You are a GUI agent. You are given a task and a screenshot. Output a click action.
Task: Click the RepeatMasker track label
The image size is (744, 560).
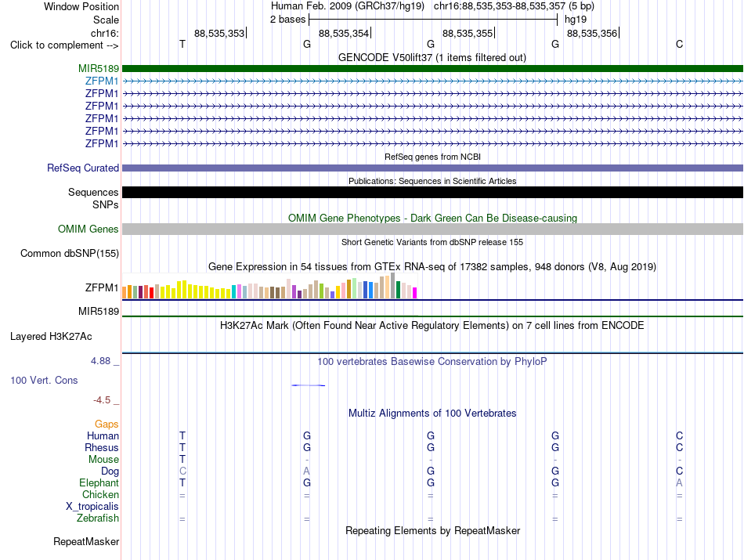pyautogui.click(x=86, y=541)
